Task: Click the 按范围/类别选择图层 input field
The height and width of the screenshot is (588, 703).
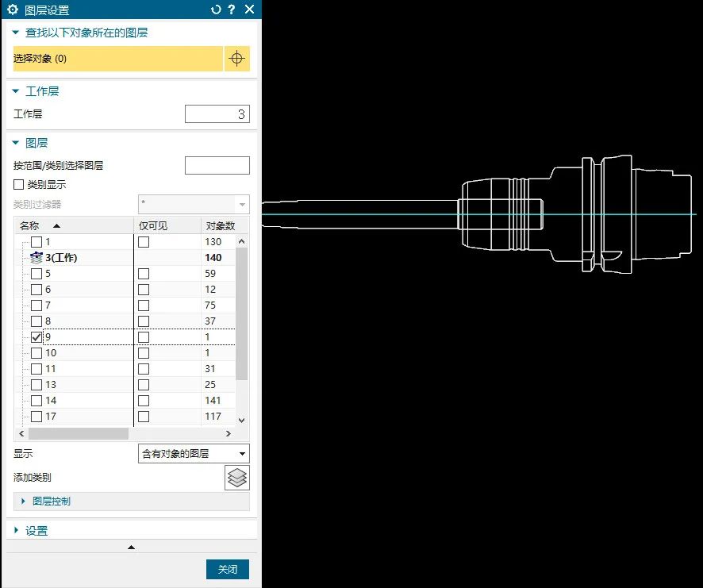Action: pyautogui.click(x=217, y=165)
